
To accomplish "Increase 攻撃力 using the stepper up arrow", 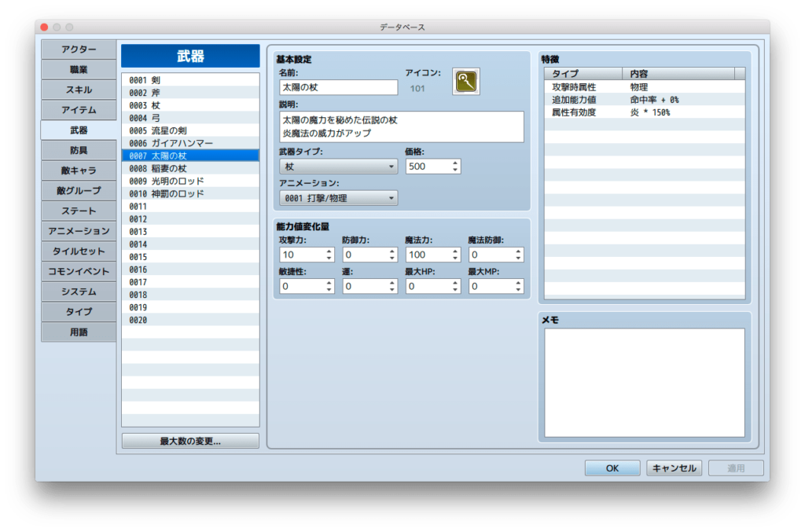I will 329,251.
